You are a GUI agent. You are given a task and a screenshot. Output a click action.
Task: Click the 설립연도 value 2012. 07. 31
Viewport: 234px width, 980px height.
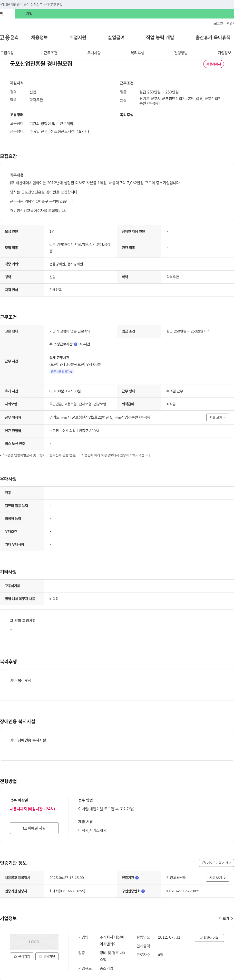click(x=169, y=937)
